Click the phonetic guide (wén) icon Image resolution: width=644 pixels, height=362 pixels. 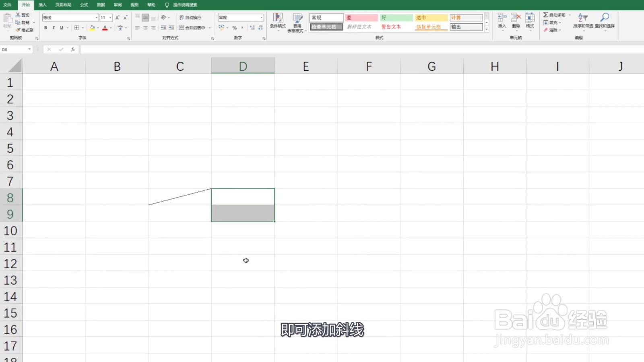point(120,28)
